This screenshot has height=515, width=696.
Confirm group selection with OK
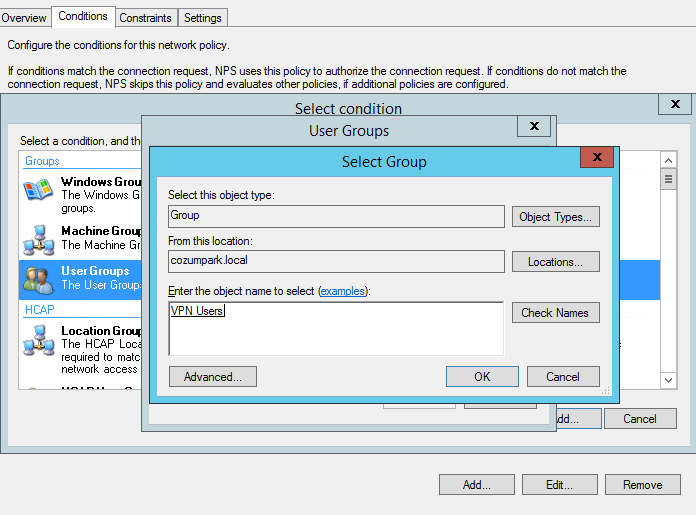click(x=482, y=376)
